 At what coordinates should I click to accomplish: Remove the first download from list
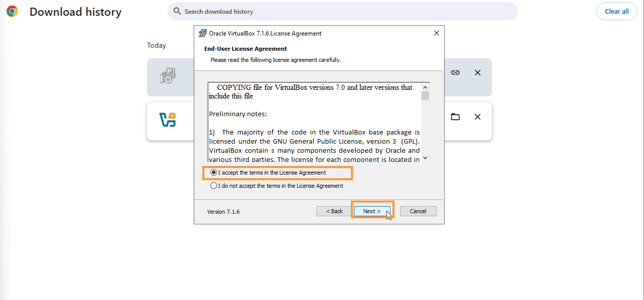coord(478,73)
